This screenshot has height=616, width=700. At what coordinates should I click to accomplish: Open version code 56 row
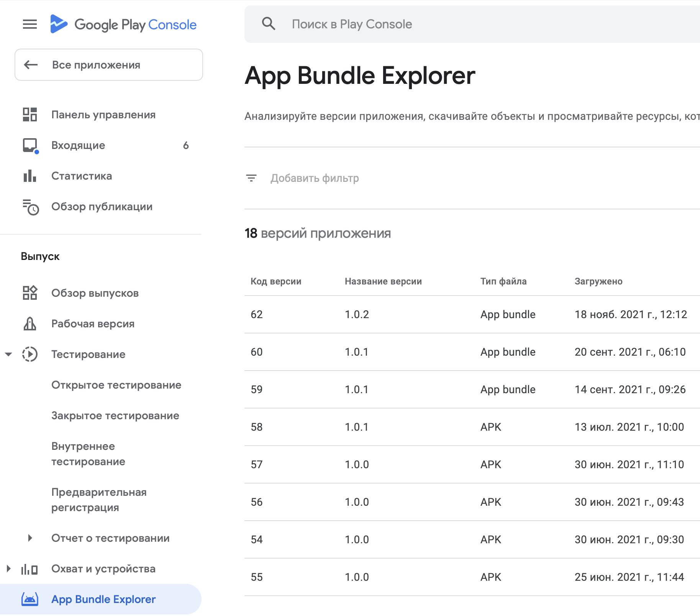472,502
